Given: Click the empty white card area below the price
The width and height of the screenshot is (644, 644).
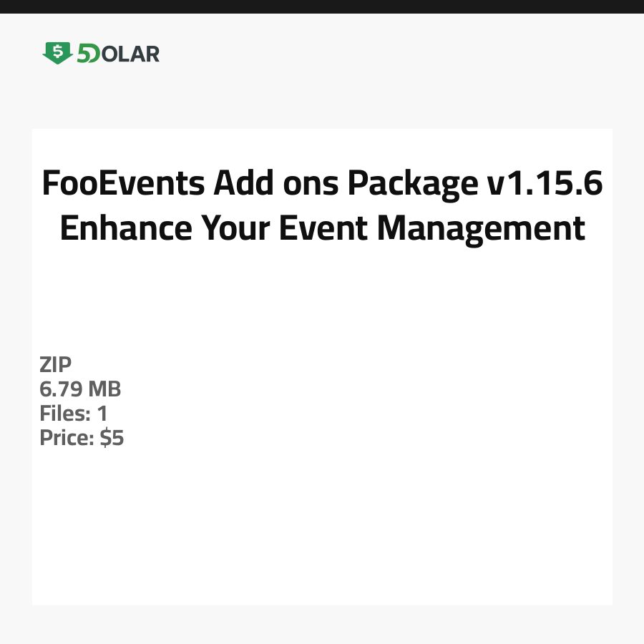Looking at the screenshot, I should [x=322, y=530].
